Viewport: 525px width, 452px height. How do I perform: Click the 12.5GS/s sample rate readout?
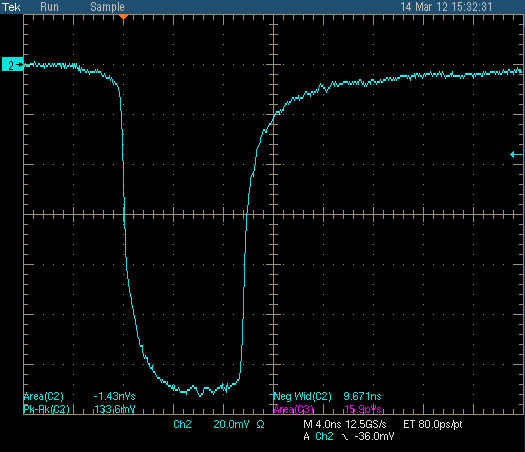tap(366, 424)
